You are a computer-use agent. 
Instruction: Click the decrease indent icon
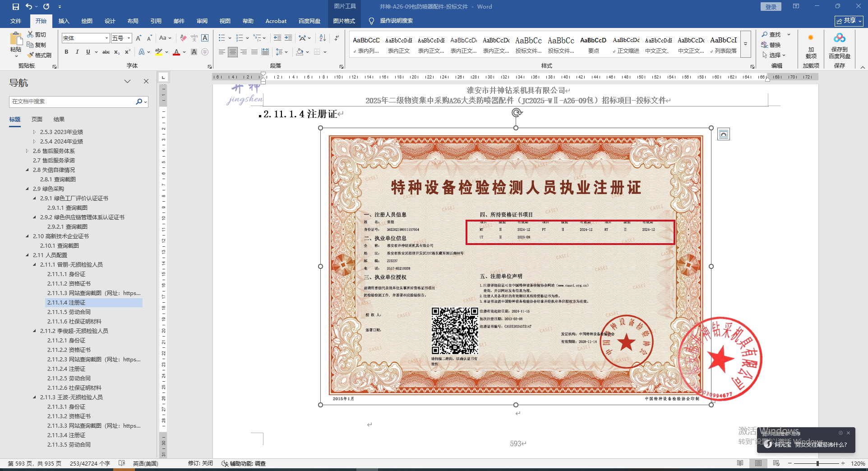pyautogui.click(x=277, y=38)
